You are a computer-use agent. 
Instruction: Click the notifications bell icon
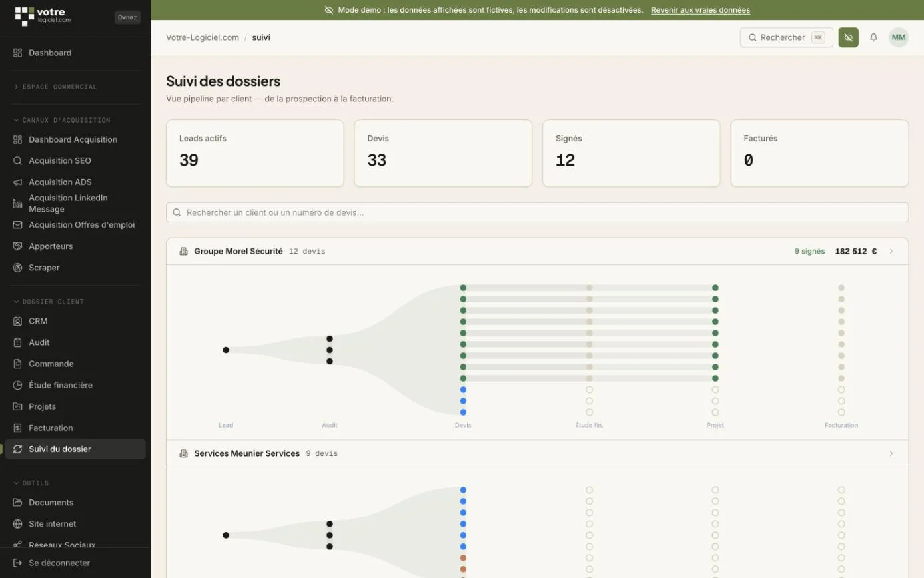tap(873, 37)
